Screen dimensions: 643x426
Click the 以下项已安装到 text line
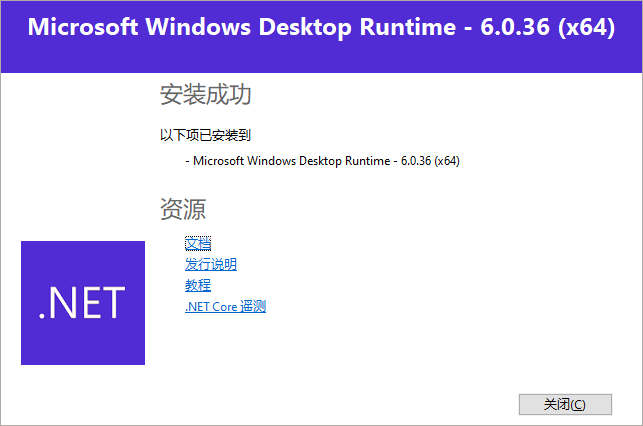point(205,135)
